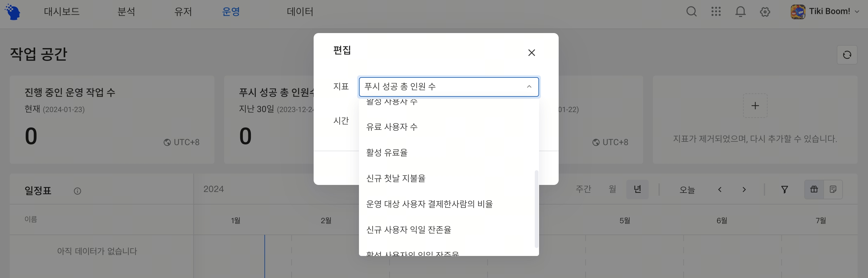This screenshot has width=868, height=278.
Task: Click the 6월 month header
Action: click(x=722, y=220)
